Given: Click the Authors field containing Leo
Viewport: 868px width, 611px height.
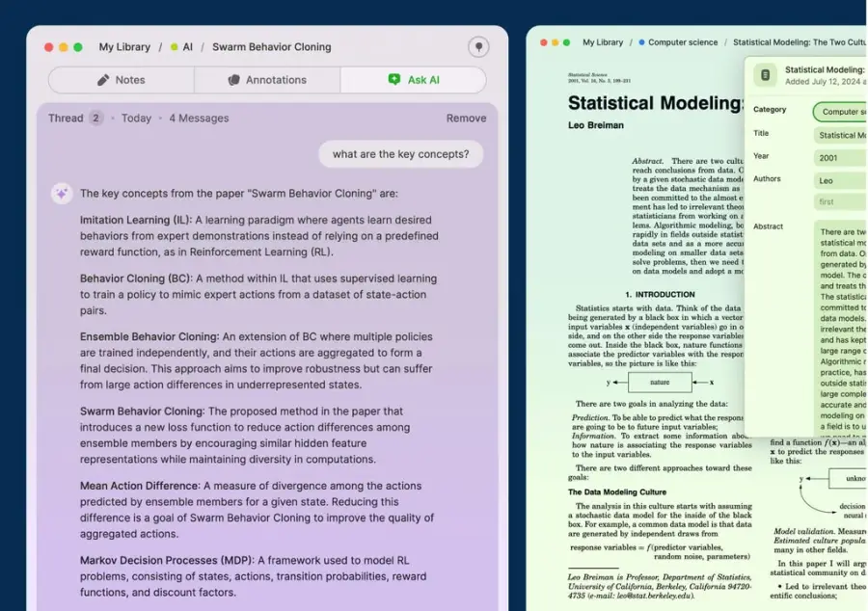Looking at the screenshot, I should (840, 181).
